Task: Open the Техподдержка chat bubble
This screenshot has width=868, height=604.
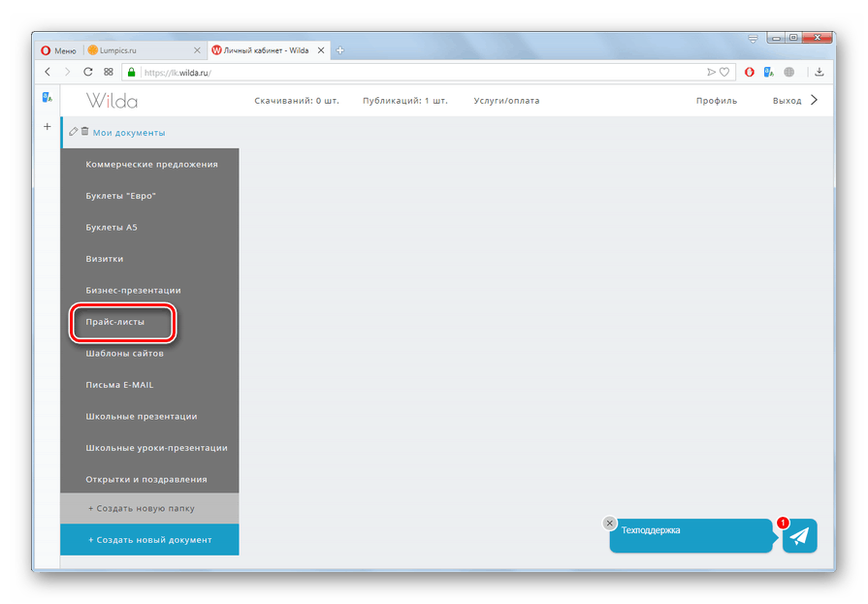Action: coord(691,535)
